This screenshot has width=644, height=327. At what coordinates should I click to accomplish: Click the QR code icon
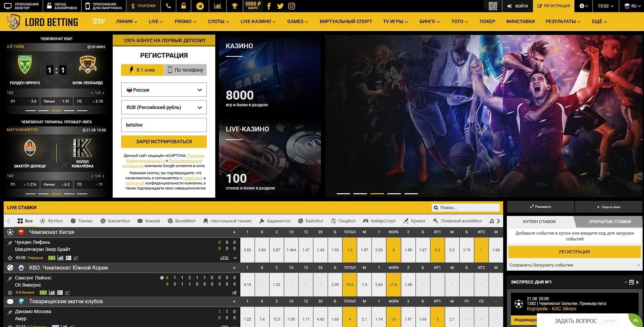(493, 6)
